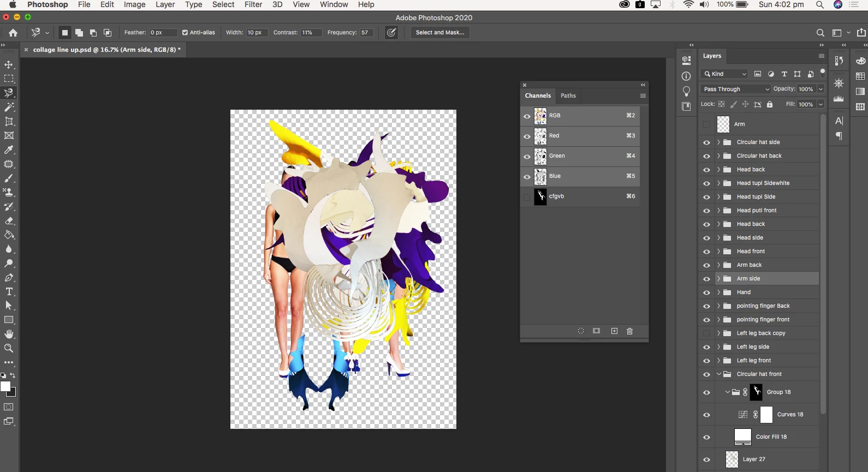Save selection as channel icon
Image resolution: width=868 pixels, height=472 pixels.
click(597, 331)
